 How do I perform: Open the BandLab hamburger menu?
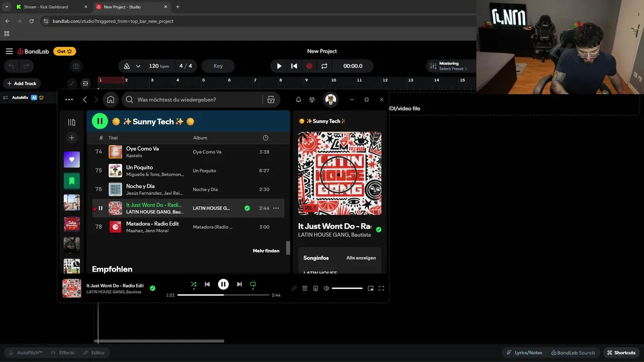[x=9, y=51]
